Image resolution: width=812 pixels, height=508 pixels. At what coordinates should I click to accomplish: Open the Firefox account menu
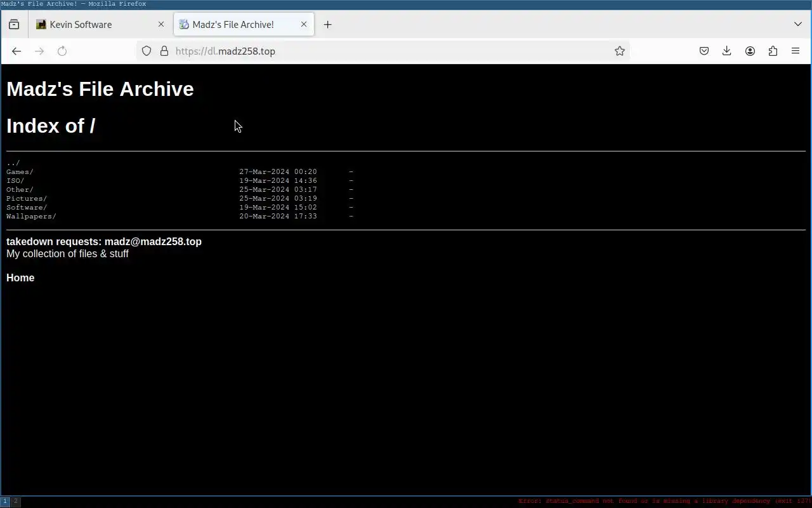[750, 51]
